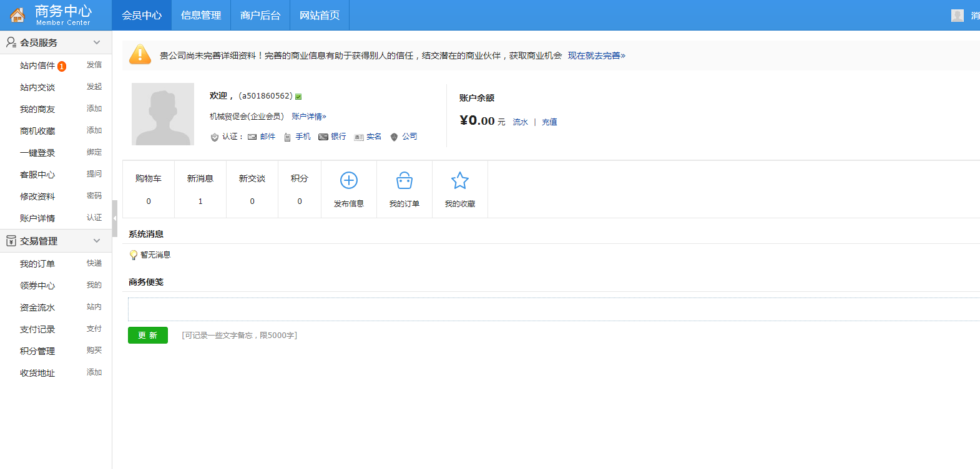Image resolution: width=980 pixels, height=469 pixels.
Task: Toggle the left sidebar collapse handle
Action: (x=115, y=218)
